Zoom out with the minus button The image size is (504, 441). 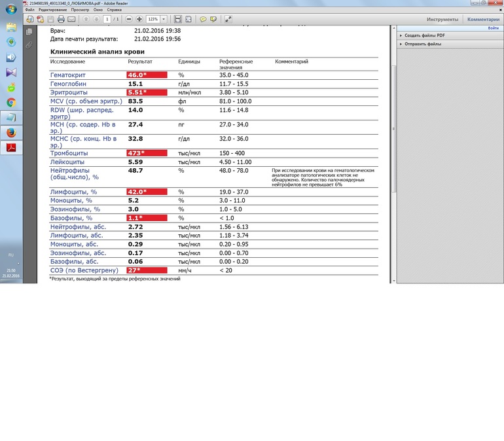[x=129, y=20]
